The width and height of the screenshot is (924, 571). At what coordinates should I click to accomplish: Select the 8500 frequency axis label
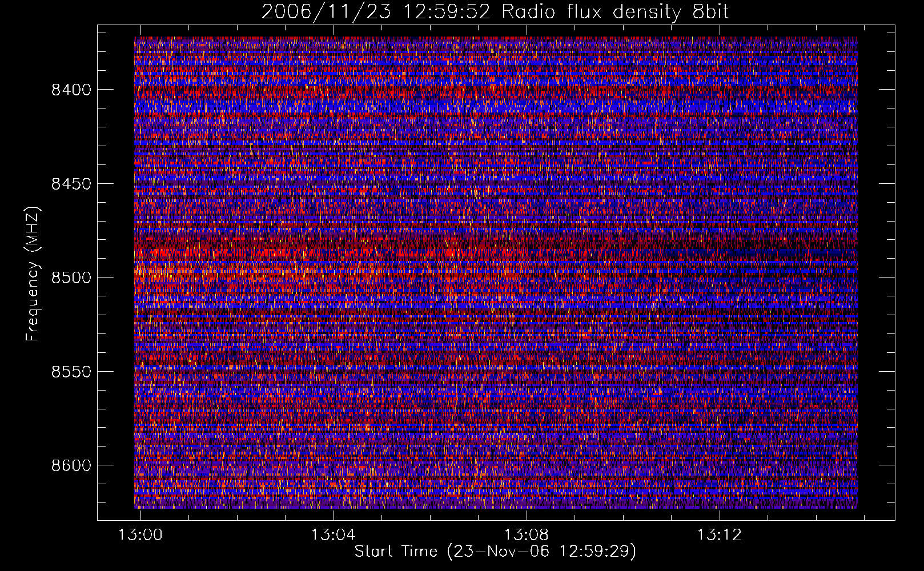[71, 278]
